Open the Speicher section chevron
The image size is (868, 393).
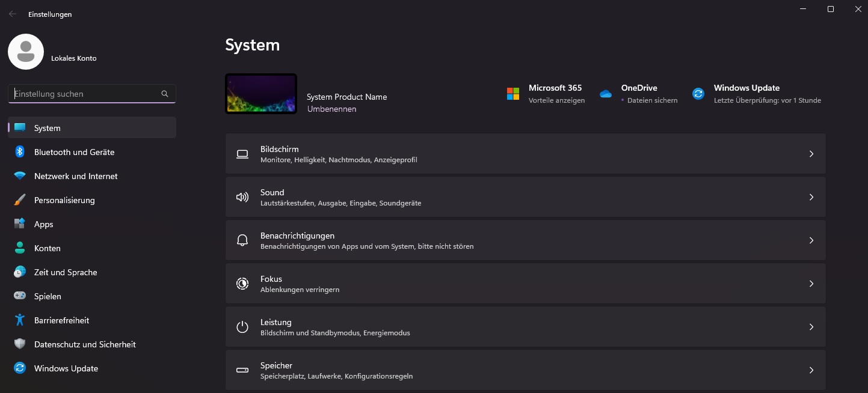(x=811, y=370)
